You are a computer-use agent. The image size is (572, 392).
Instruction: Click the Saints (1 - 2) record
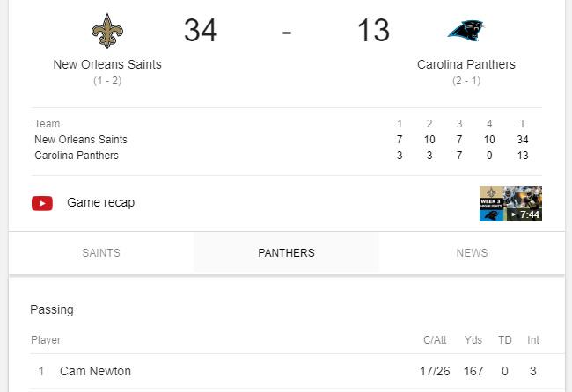coord(107,81)
